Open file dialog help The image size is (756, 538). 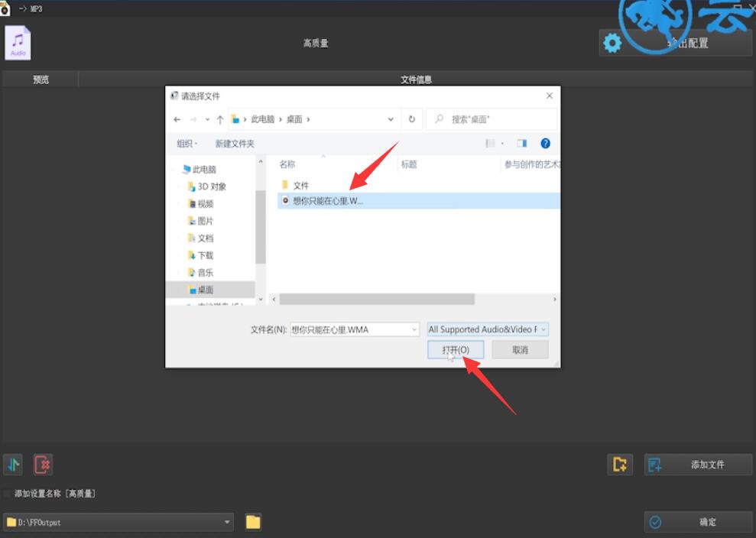(x=545, y=143)
